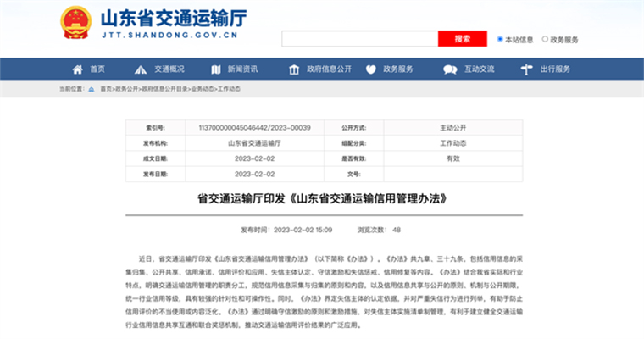The height and width of the screenshot is (339, 644).
Task: Go to 政务公开 in breadcrumb
Action: 126,88
